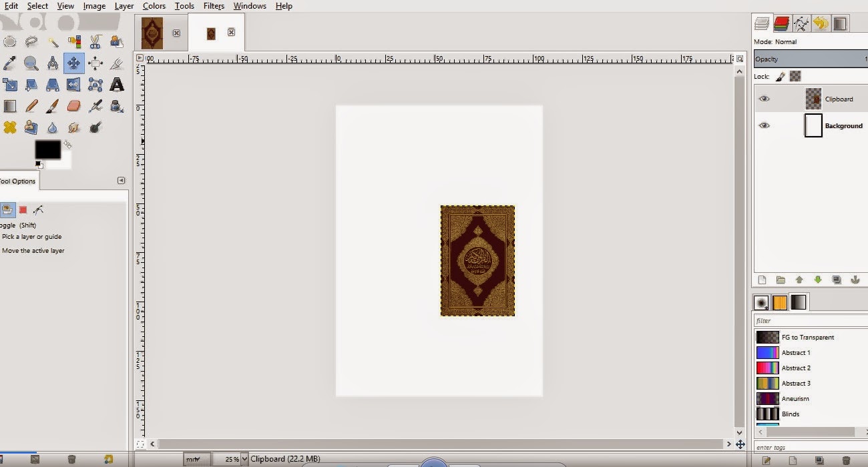Screen dimensions: 868x467
Task: Select the Fuzzy Select magic wand
Action: pyautogui.click(x=53, y=42)
